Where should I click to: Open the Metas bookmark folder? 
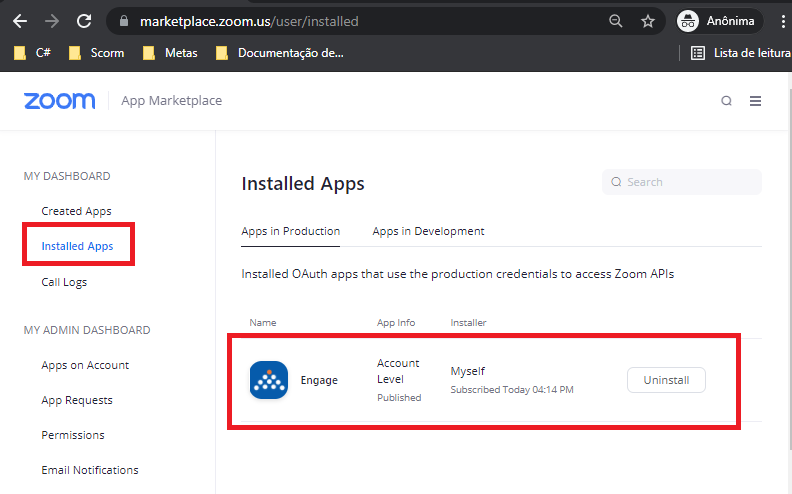click(x=170, y=53)
